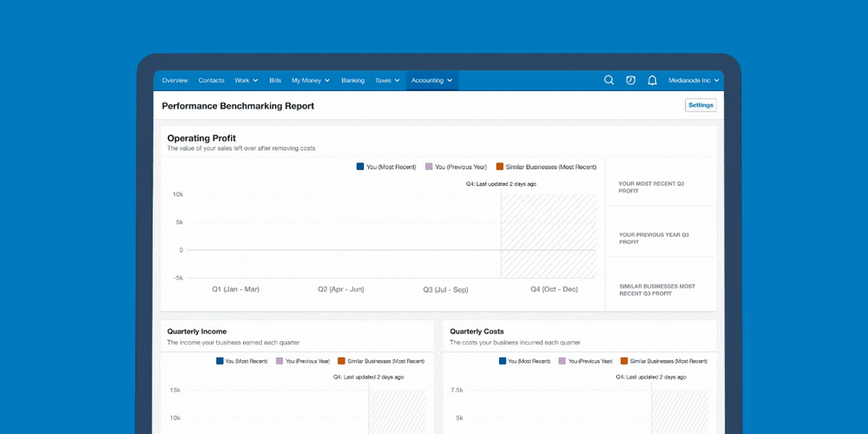Click Similar Businesses Most Recent Q3 Profit card

coord(661,284)
